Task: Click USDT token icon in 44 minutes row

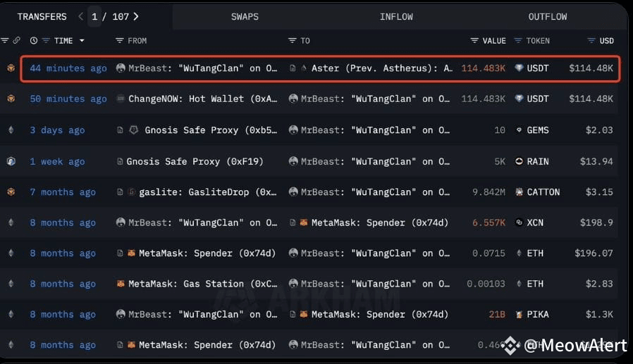Action: click(x=519, y=68)
